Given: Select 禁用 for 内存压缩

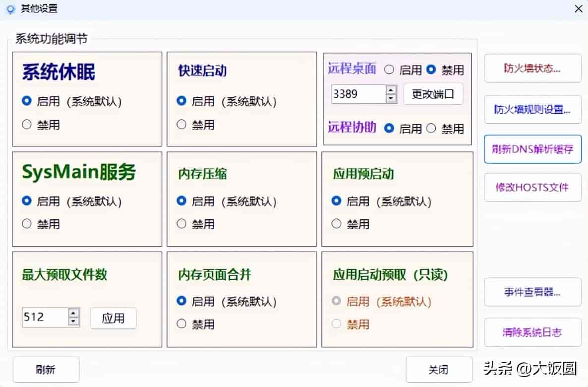Looking at the screenshot, I should 181,224.
